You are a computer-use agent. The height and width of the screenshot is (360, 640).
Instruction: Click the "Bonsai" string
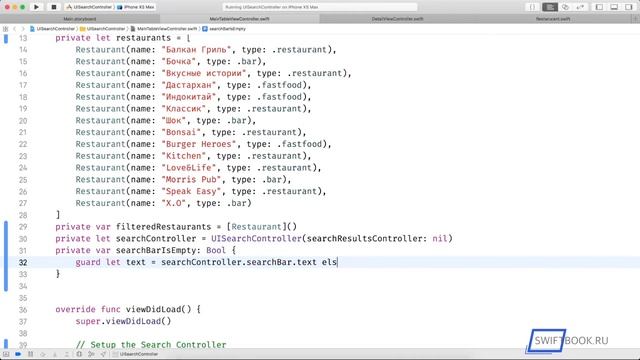click(181, 132)
